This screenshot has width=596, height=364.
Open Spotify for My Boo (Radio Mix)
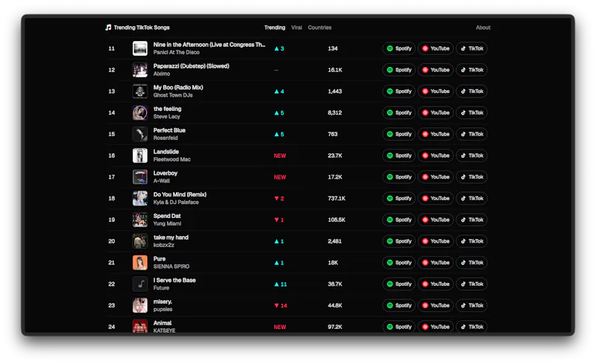399,92
